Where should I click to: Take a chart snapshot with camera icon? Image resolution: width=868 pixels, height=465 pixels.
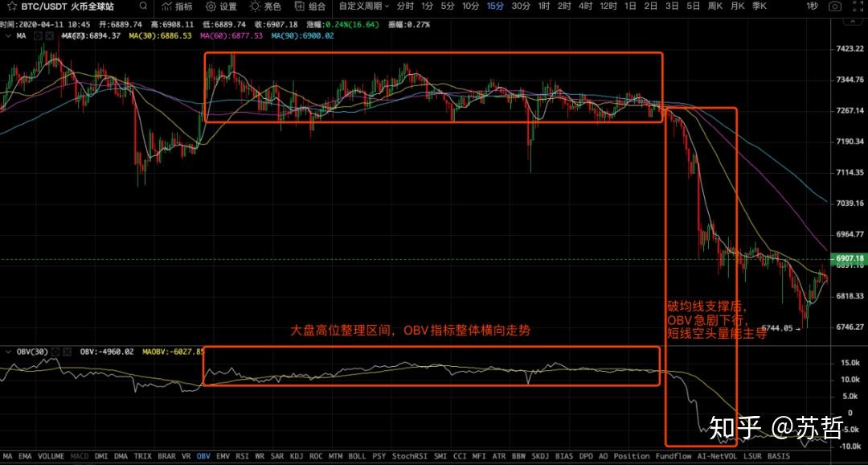click(834, 6)
